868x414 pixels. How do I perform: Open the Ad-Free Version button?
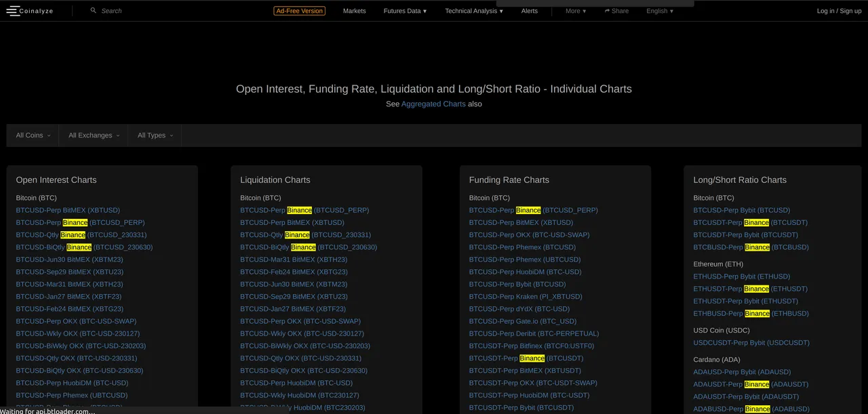(x=300, y=11)
